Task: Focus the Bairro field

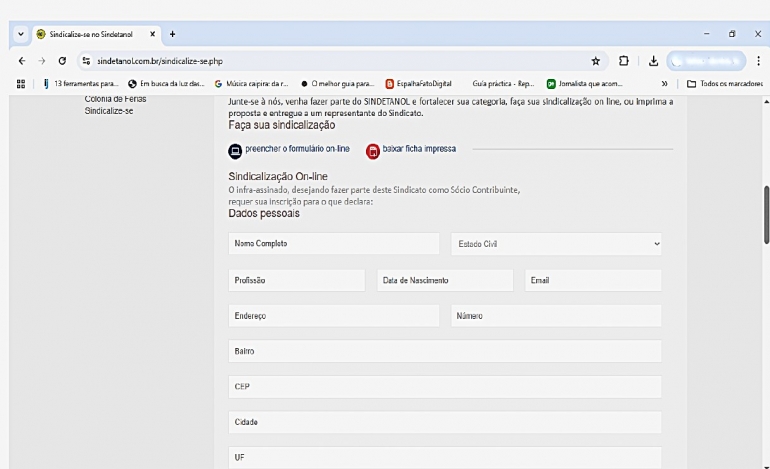Action: click(x=445, y=351)
